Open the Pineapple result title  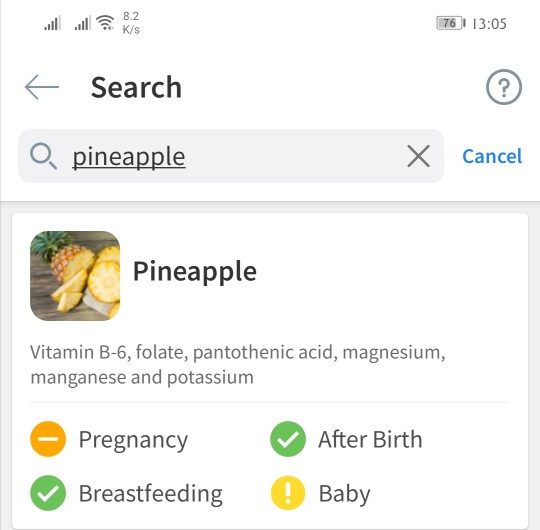click(x=195, y=272)
